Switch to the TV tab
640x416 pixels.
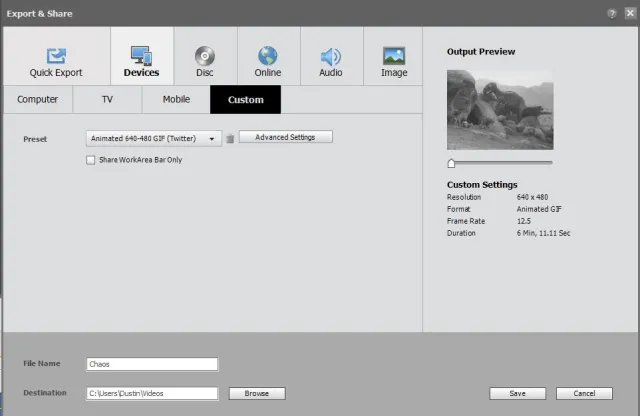point(107,100)
